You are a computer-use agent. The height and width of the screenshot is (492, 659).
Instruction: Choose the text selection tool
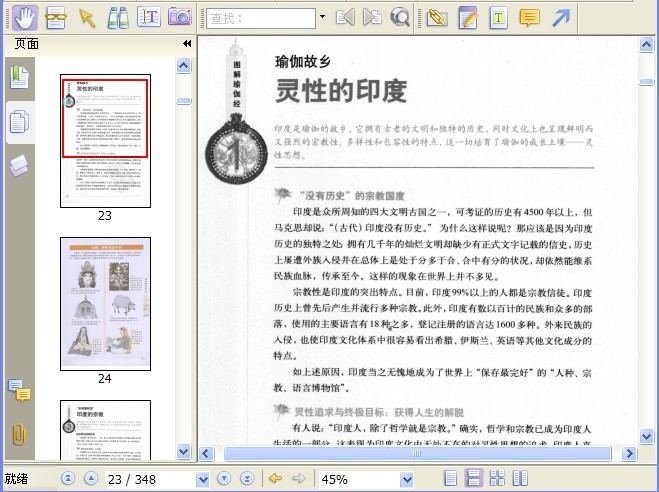pyautogui.click(x=149, y=18)
